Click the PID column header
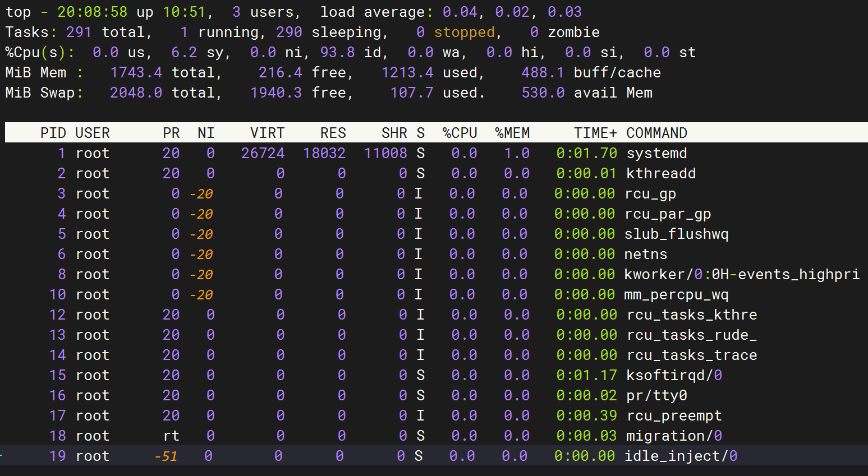This screenshot has width=868, height=476. (x=53, y=133)
